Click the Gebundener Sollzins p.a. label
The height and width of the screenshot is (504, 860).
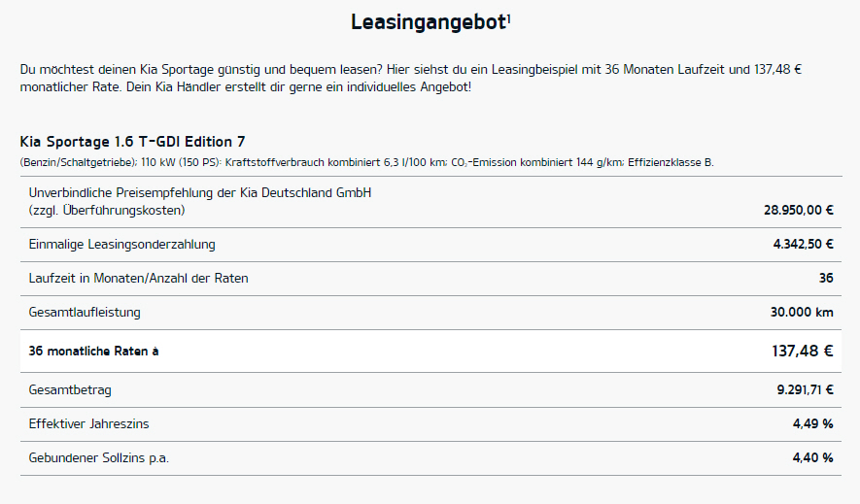tap(99, 458)
